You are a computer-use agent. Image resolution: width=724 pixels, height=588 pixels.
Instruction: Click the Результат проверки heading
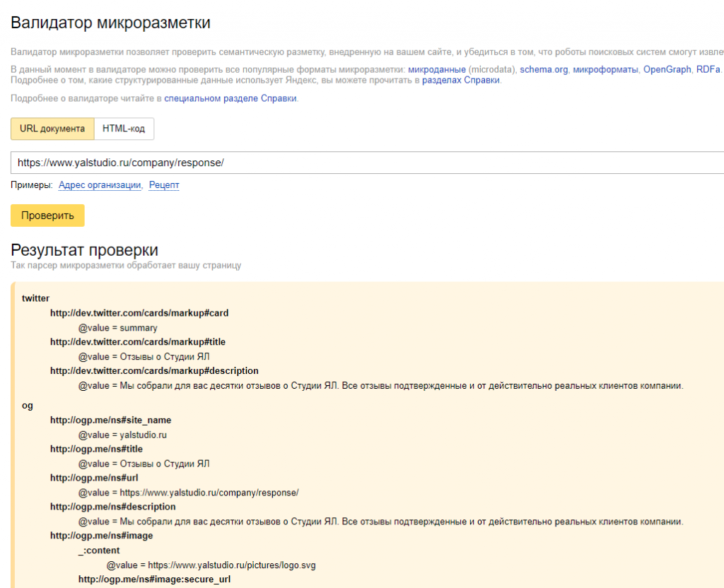point(85,249)
